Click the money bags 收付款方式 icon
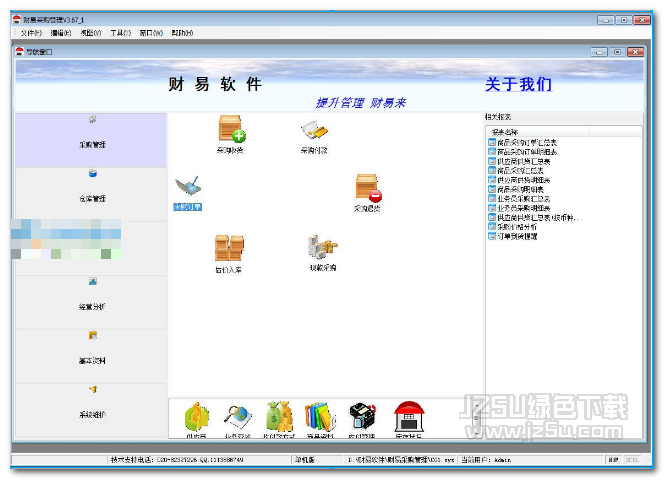 tap(279, 417)
